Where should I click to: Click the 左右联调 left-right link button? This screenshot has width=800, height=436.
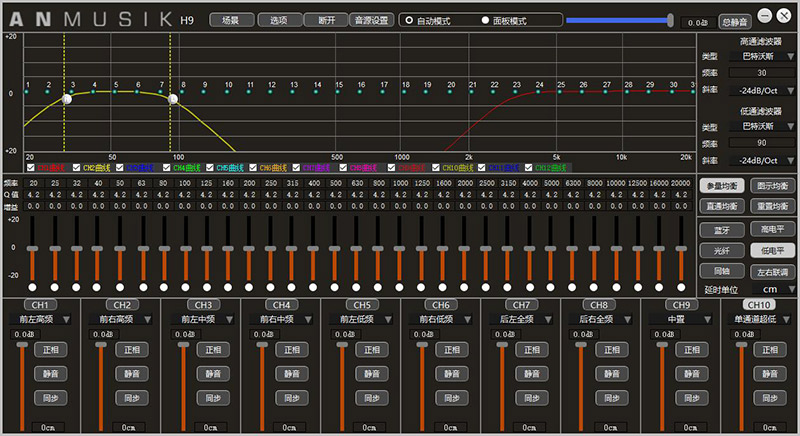tap(772, 271)
